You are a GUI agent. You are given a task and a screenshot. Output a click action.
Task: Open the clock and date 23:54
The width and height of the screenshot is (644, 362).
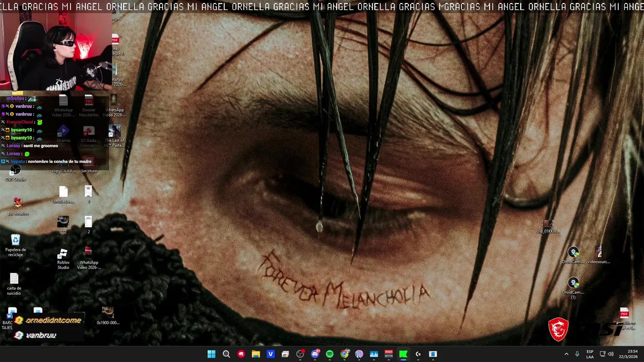pyautogui.click(x=628, y=354)
